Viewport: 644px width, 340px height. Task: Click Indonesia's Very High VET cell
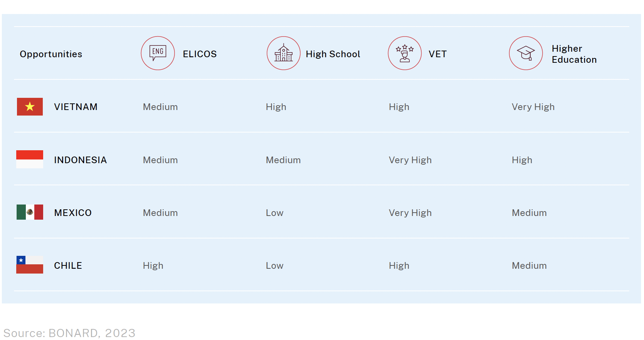[x=410, y=160]
